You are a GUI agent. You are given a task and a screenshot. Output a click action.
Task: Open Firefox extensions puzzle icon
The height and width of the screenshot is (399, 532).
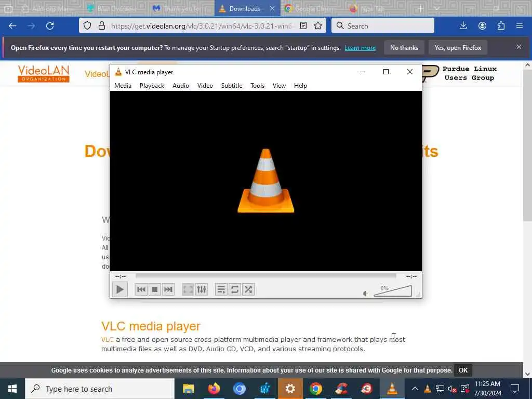pos(501,26)
